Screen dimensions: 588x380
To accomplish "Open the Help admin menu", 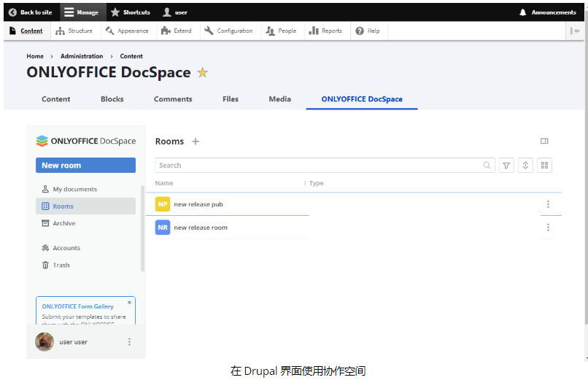I will coord(368,31).
